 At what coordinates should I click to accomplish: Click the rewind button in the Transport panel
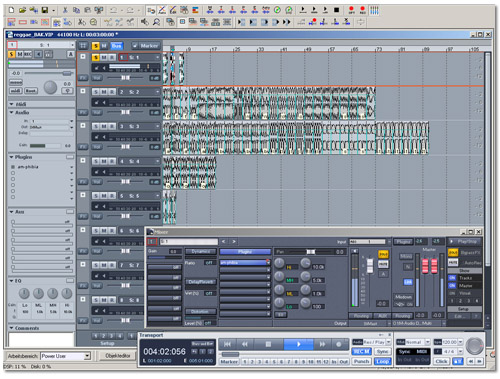click(x=245, y=344)
